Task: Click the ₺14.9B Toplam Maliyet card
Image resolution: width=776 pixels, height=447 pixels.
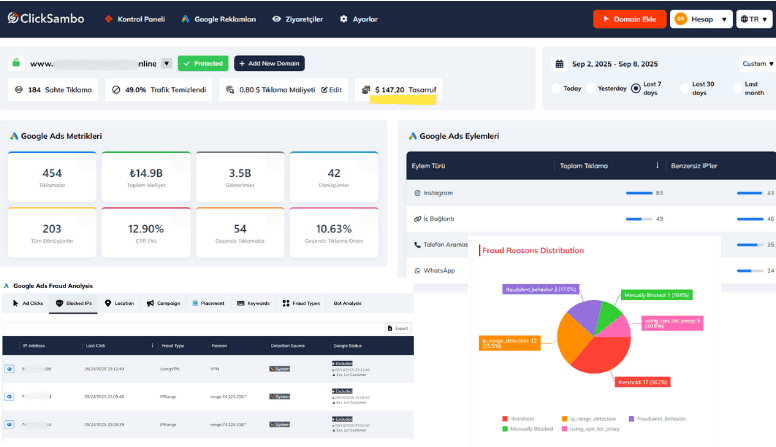Action: pos(146,177)
